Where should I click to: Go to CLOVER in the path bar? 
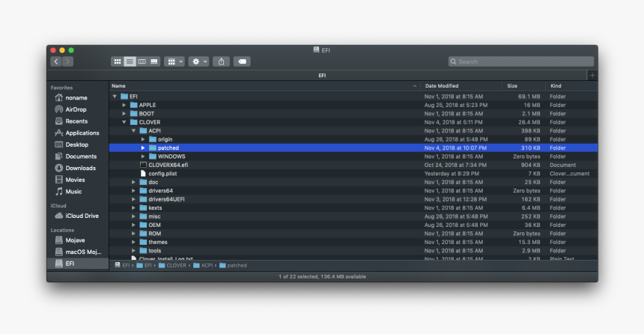[172, 265]
